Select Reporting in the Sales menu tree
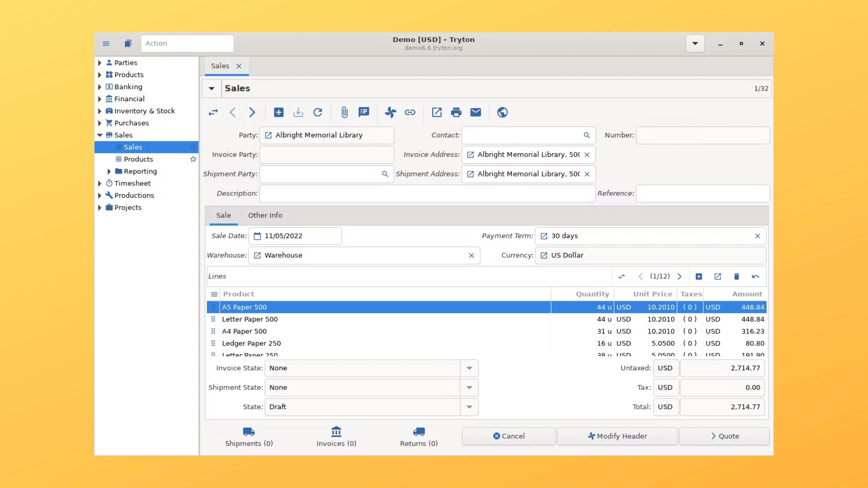This screenshot has height=488, width=868. (x=140, y=171)
